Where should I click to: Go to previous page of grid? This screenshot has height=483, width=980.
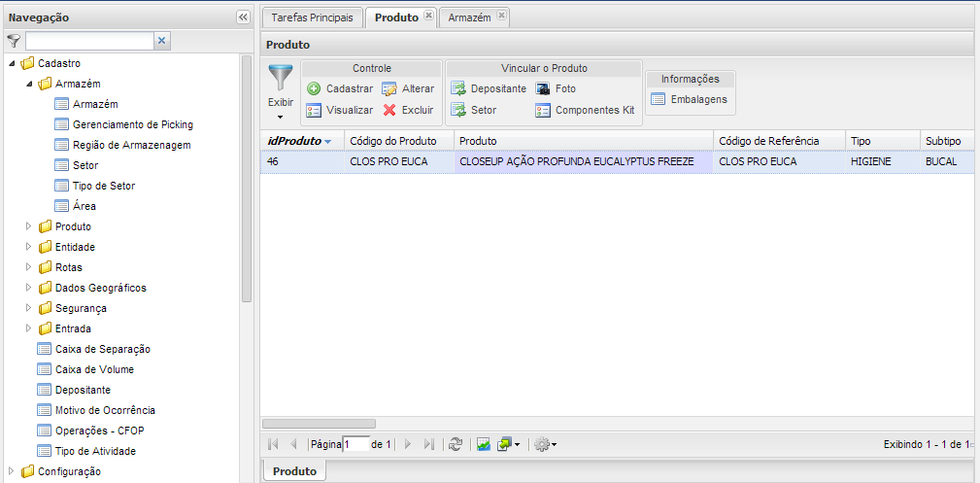[x=292, y=444]
